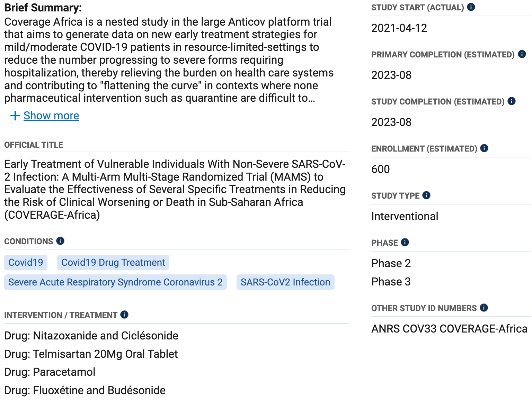The width and height of the screenshot is (532, 400).
Task: Click the SARS-CoV2 Infection condition tag
Action: point(285,282)
